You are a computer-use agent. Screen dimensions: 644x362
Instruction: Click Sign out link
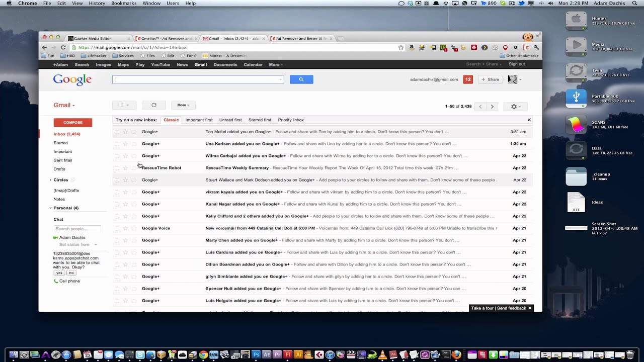(517, 64)
